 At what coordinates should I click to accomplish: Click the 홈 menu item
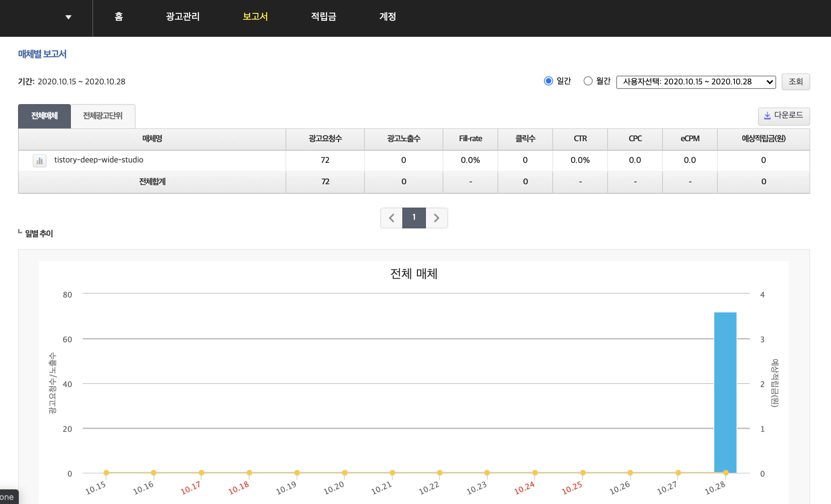(119, 17)
